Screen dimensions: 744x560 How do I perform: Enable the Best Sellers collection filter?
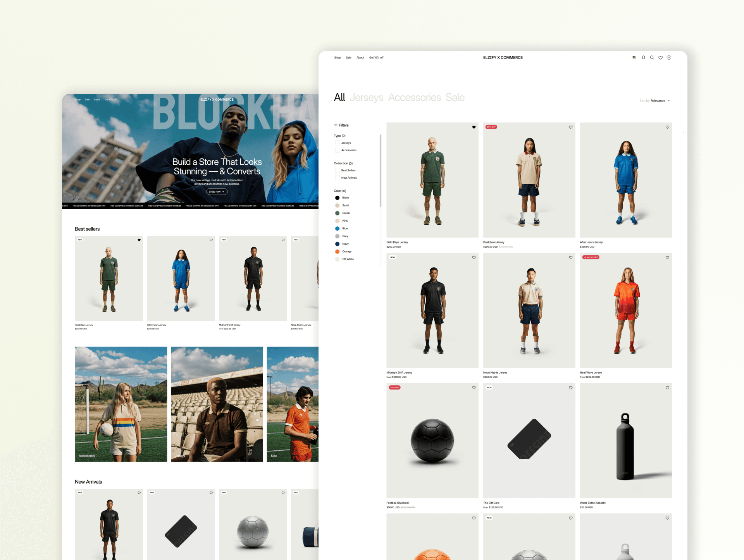click(337, 171)
